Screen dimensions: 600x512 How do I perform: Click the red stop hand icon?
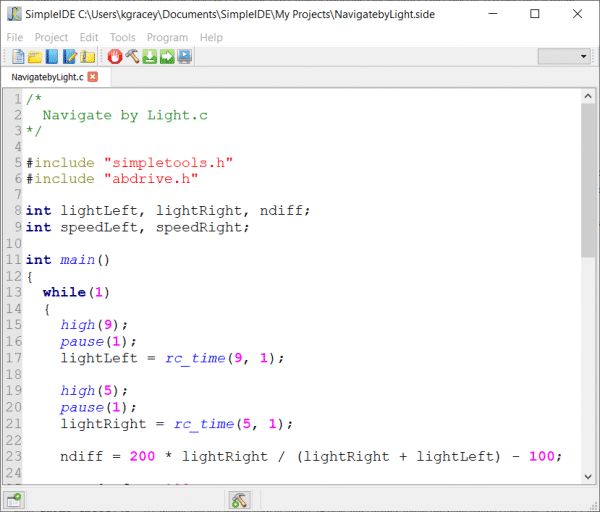tap(114, 56)
